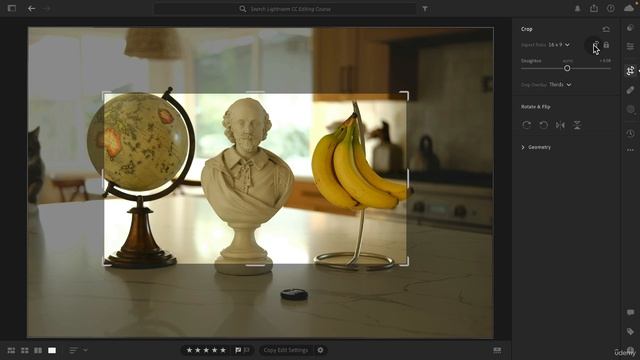
Task: Flip the photo horizontally
Action: point(560,125)
